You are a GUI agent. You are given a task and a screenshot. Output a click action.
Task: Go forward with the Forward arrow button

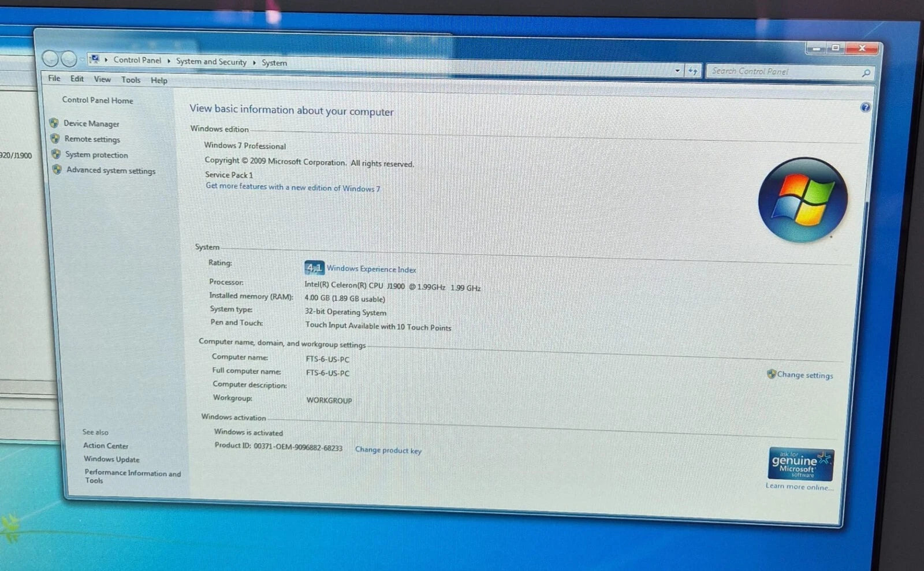tap(69, 59)
